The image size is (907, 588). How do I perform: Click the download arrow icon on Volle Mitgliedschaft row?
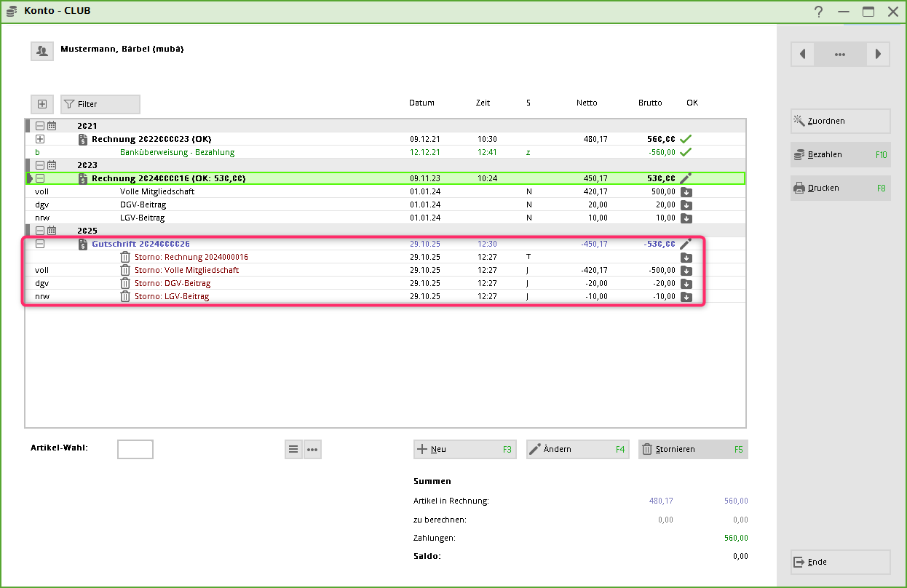pyautogui.click(x=686, y=192)
